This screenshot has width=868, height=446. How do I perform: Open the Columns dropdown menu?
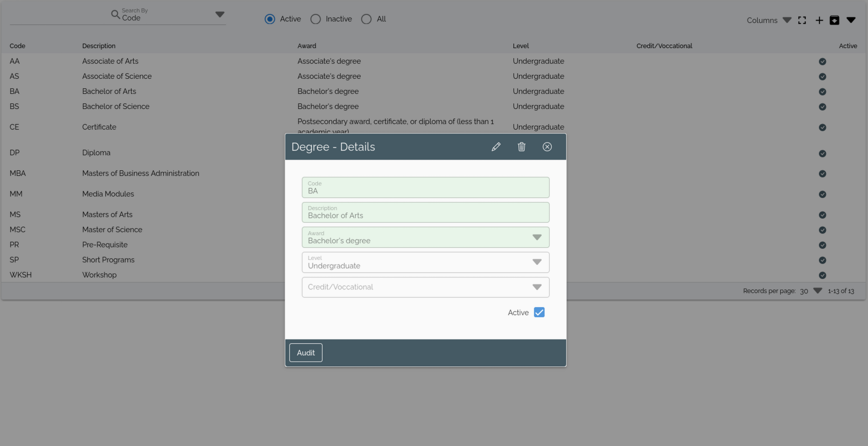[x=769, y=20]
